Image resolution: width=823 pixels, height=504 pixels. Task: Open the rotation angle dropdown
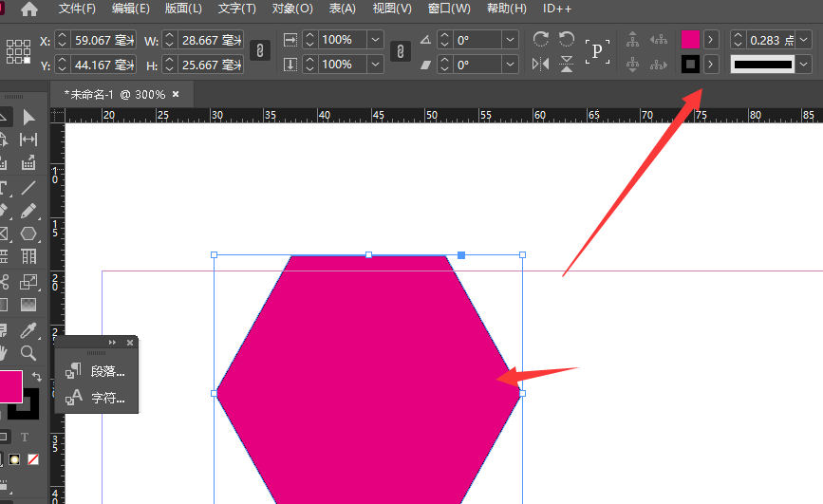(x=511, y=40)
